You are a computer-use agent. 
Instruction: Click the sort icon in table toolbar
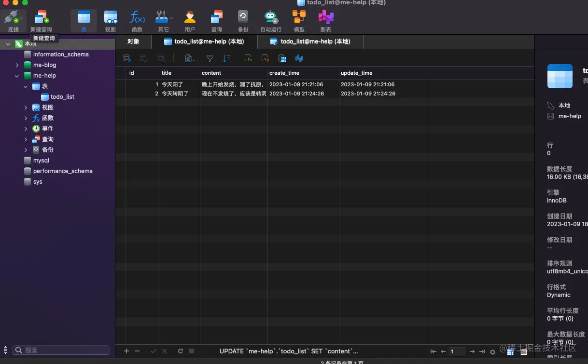(227, 58)
